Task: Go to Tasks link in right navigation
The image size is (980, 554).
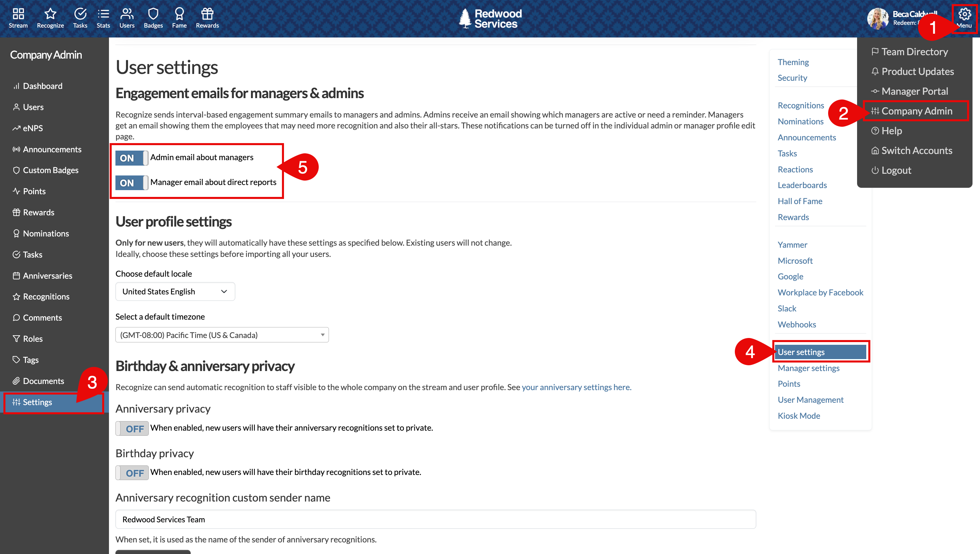Action: coord(787,153)
